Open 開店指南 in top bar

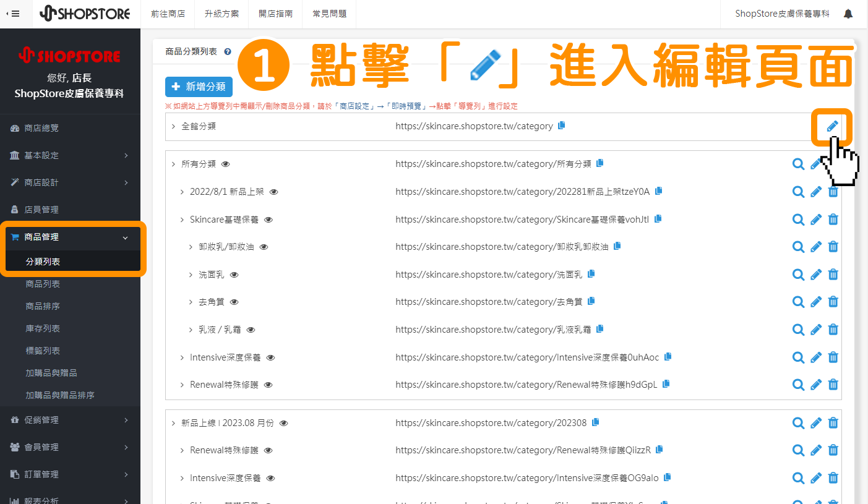click(x=275, y=14)
